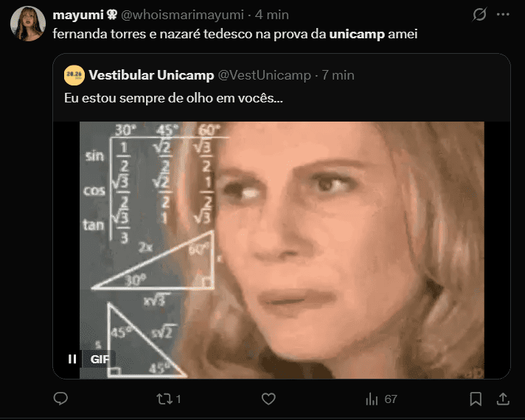The width and height of the screenshot is (525, 420).
Task: Open mayumi's profile picture
Action: pos(28,24)
